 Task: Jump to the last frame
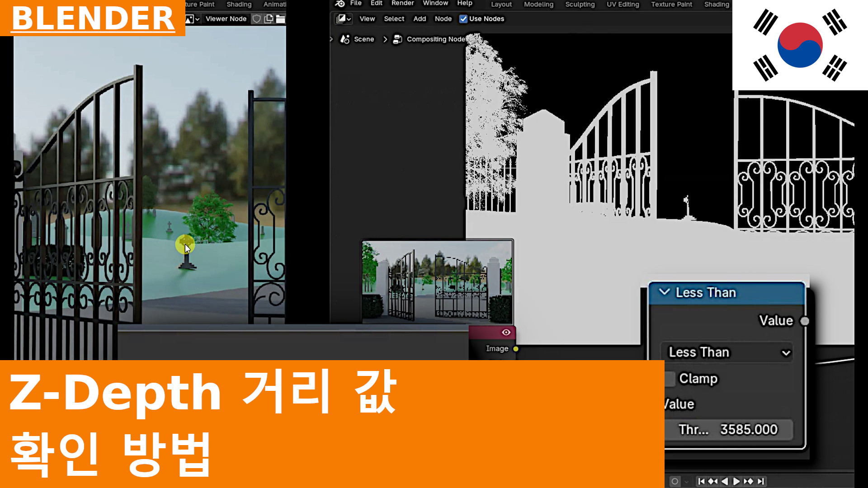tap(761, 482)
